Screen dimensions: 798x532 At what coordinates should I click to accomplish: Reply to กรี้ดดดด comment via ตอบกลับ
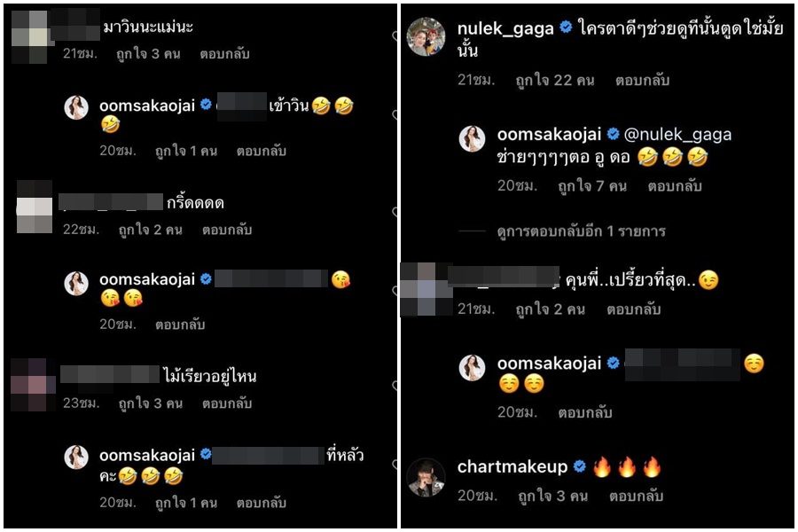(x=227, y=231)
